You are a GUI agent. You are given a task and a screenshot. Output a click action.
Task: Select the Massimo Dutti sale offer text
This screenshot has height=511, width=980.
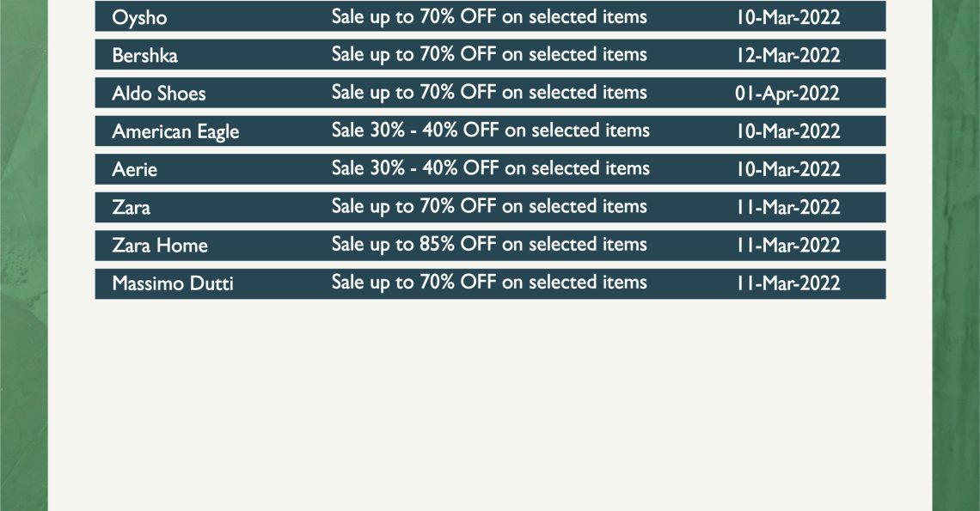489,283
